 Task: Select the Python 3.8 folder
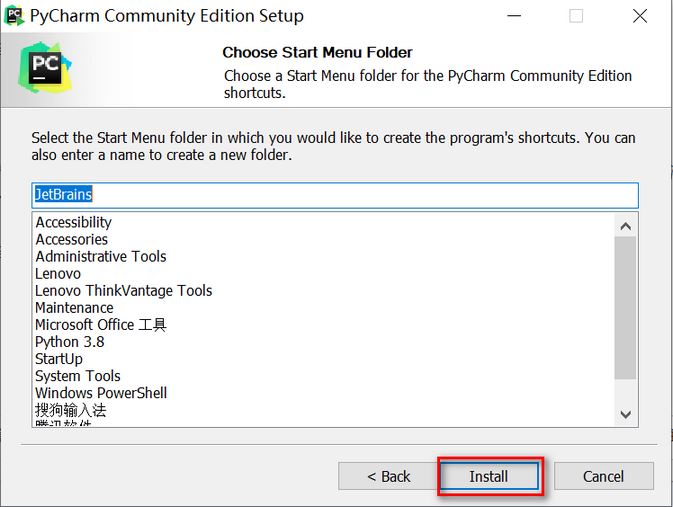(x=70, y=341)
